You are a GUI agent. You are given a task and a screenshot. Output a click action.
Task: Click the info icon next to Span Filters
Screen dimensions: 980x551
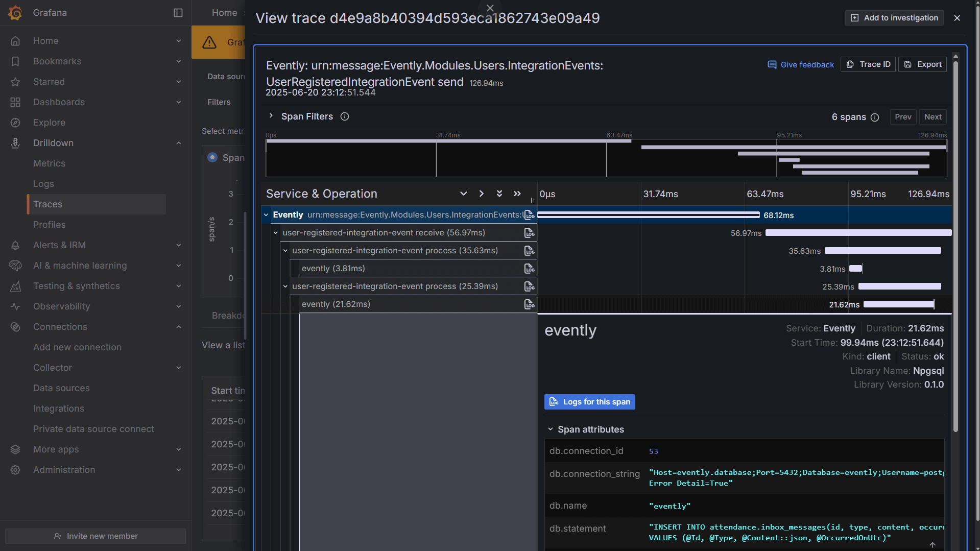(x=344, y=116)
